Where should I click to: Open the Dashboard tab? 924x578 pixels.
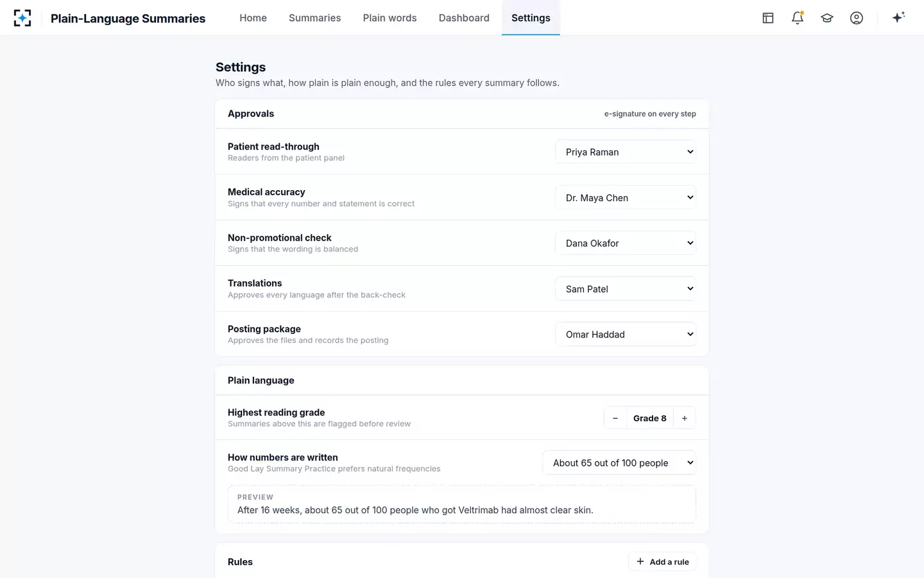[464, 18]
